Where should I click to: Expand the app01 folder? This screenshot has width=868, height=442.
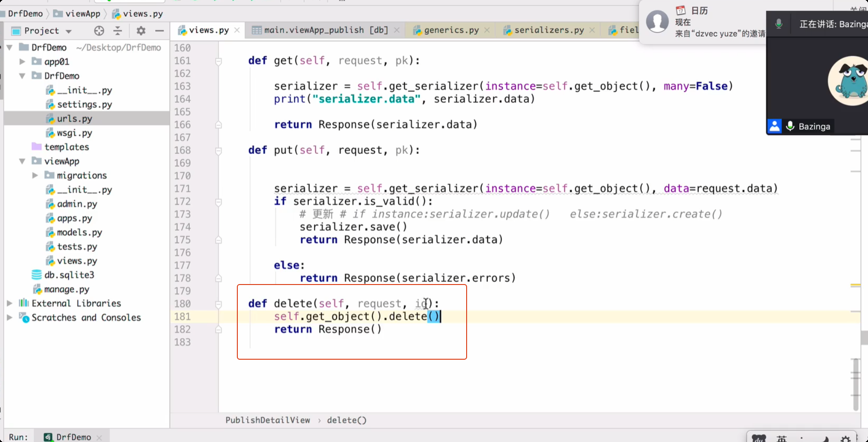pos(22,62)
